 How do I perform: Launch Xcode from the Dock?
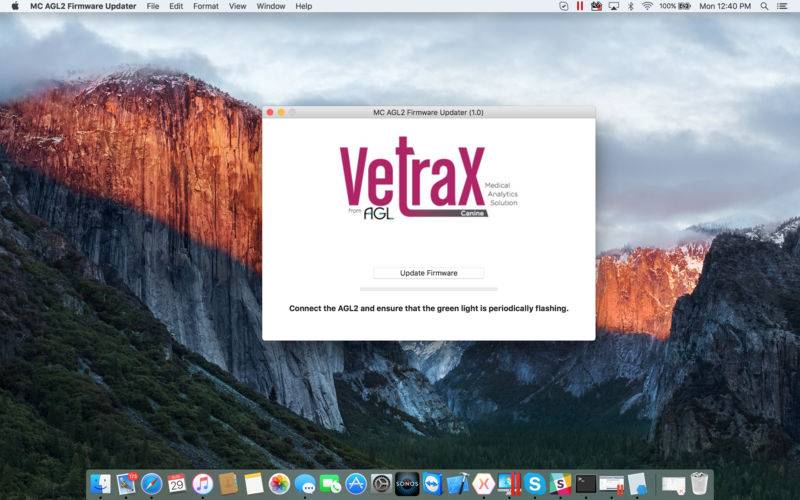pyautogui.click(x=458, y=483)
